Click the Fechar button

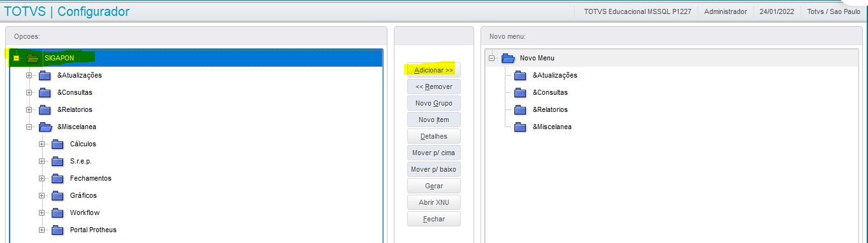434,219
